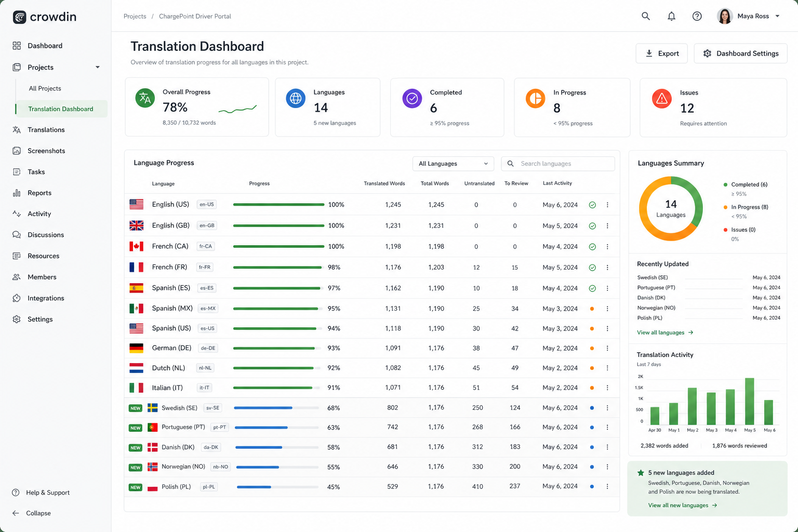Click the Reports bar chart icon
Image resolution: width=798 pixels, height=532 pixels.
[x=17, y=193]
